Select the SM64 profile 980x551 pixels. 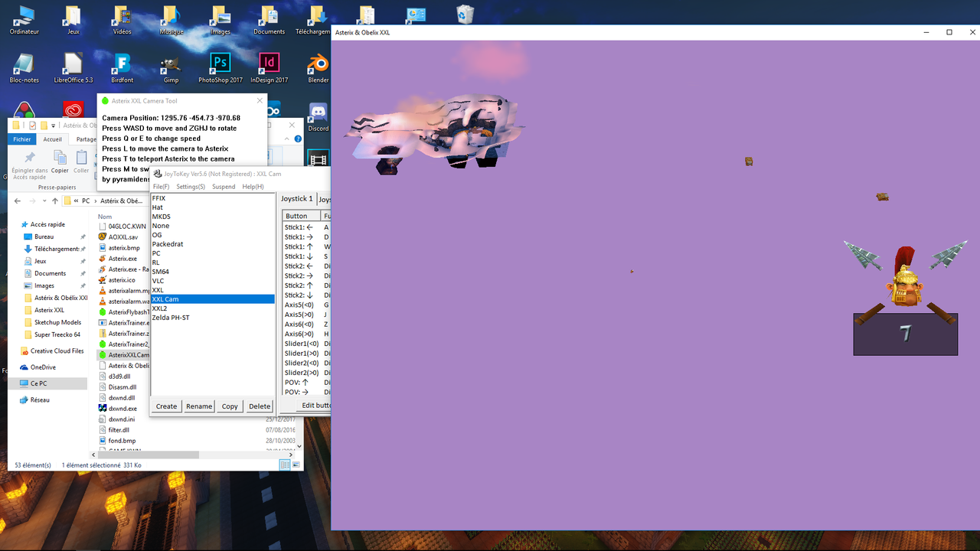coord(212,272)
